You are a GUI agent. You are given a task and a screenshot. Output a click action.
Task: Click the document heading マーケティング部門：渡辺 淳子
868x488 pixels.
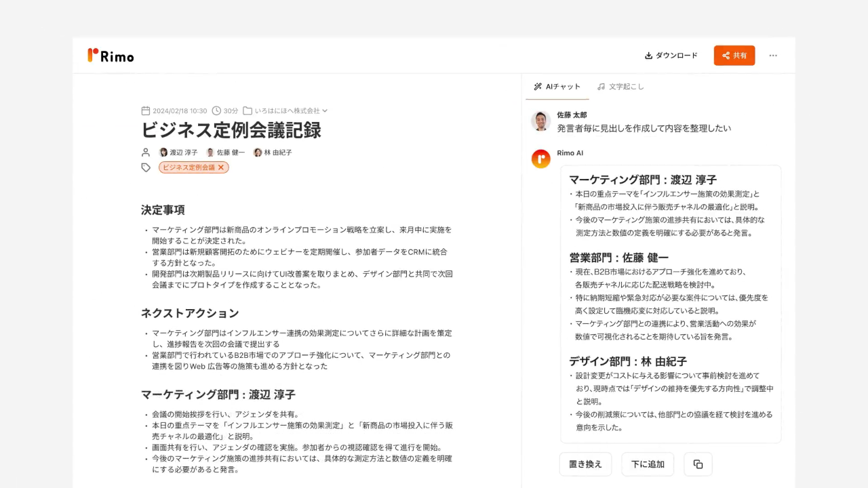(218, 394)
